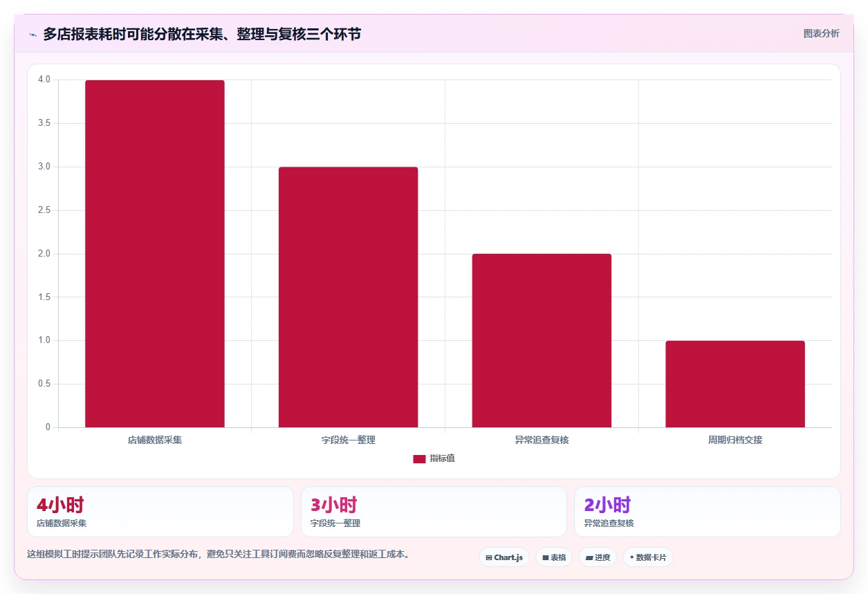Click the 店铺数据采集 caption under 4小时
The height and width of the screenshot is (594, 868).
pyautogui.click(x=62, y=523)
